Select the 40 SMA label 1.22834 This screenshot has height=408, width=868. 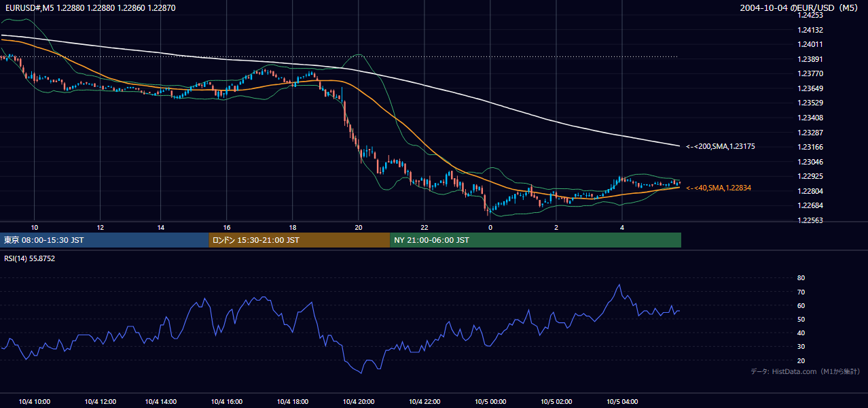point(719,188)
